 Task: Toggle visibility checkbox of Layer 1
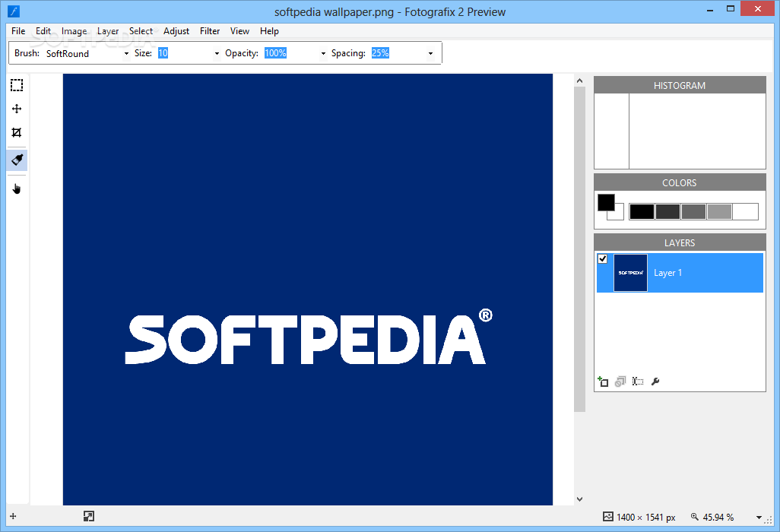pos(602,258)
